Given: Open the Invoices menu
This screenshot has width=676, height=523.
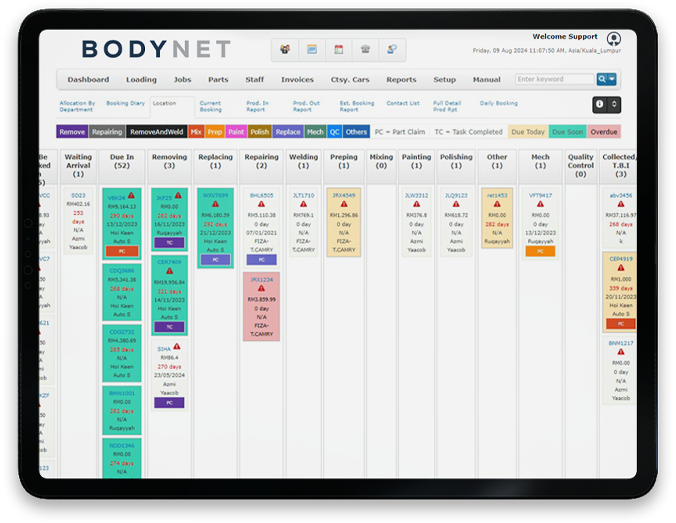Looking at the screenshot, I should [297, 79].
